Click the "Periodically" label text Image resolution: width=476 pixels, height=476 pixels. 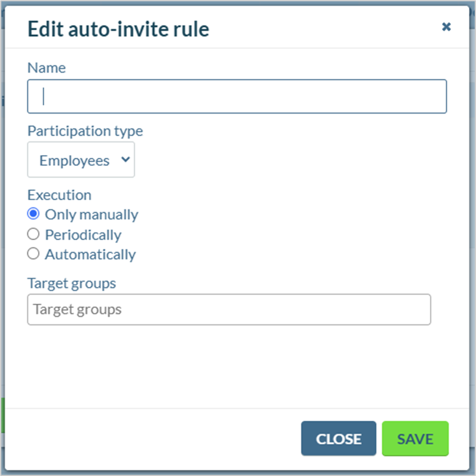coord(83,235)
